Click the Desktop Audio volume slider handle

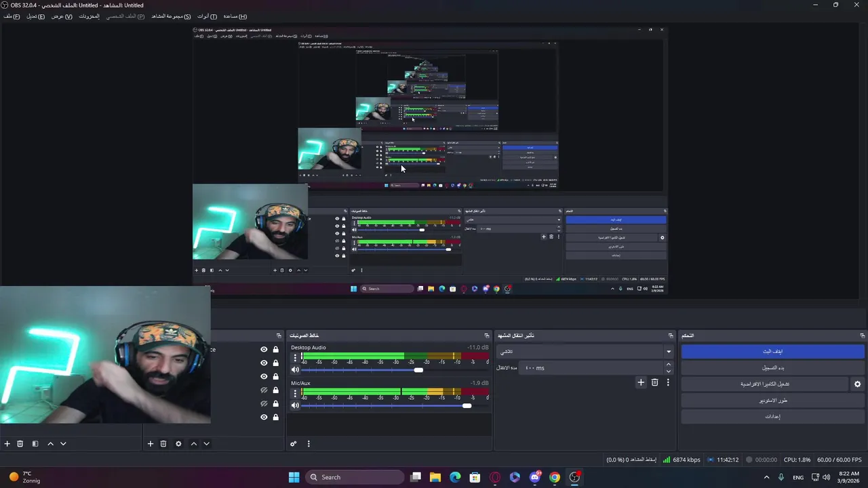tap(418, 370)
